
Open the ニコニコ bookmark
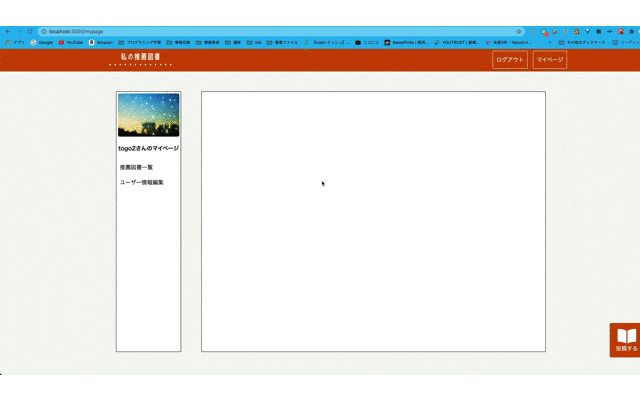click(367, 42)
